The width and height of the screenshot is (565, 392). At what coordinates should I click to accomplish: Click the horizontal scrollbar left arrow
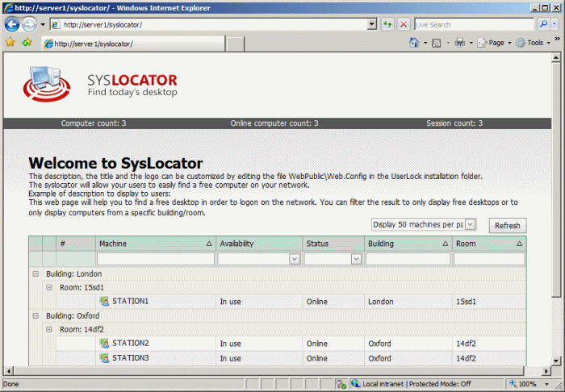point(9,371)
